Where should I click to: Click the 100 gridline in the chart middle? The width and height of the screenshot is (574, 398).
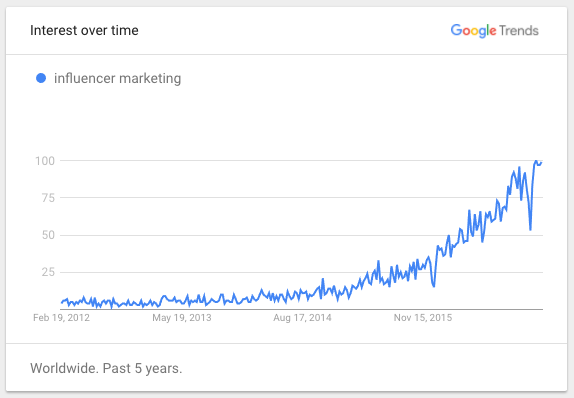tap(302, 160)
